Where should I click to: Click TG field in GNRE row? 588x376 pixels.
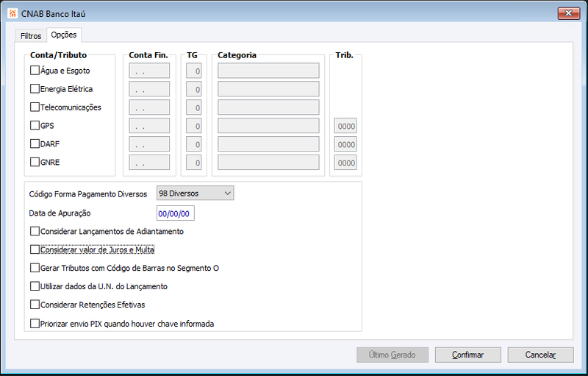[194, 163]
